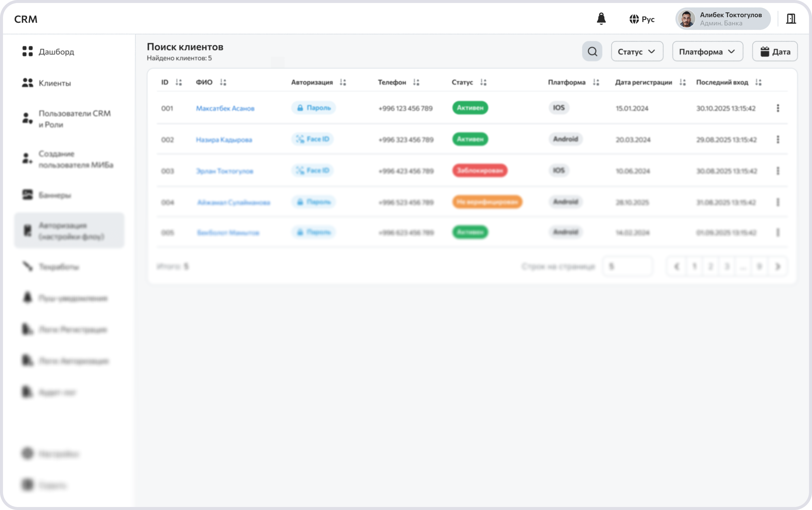Open the language globe selector Рус

642,19
